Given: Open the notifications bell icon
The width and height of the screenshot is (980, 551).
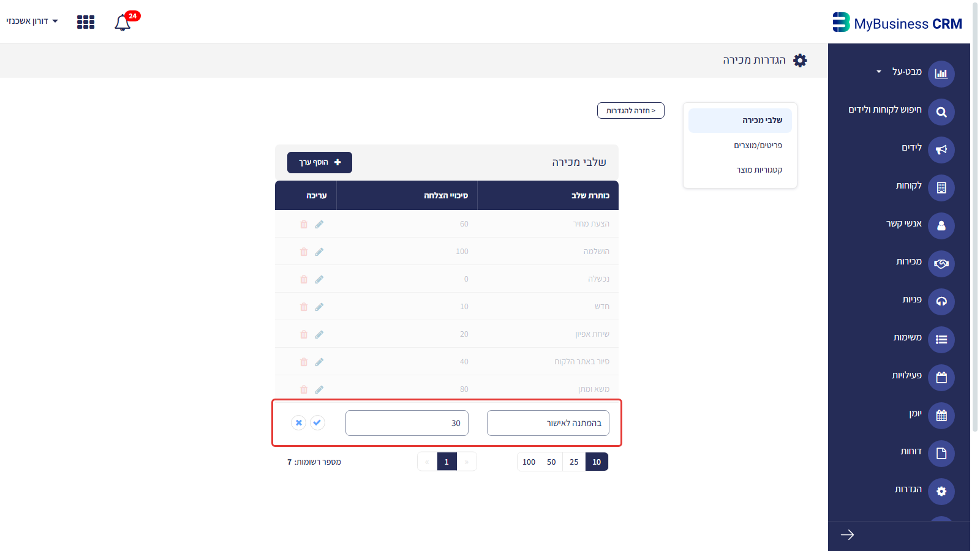Looking at the screenshot, I should 123,23.
